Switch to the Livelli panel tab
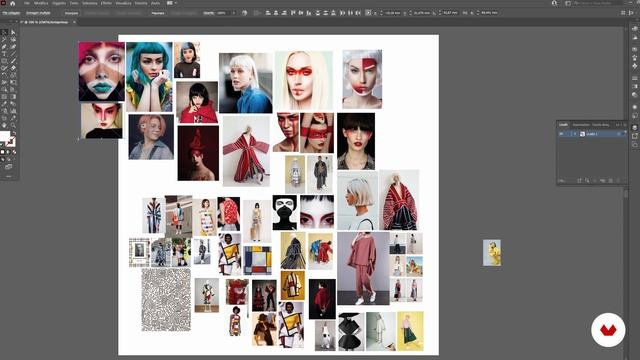The width and height of the screenshot is (640, 360). (x=563, y=124)
